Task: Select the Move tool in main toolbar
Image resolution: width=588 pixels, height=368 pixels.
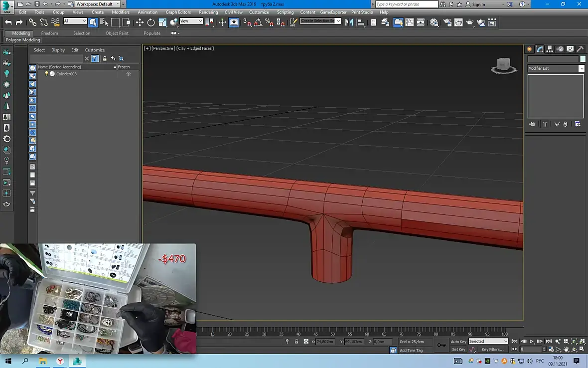Action: click(140, 22)
